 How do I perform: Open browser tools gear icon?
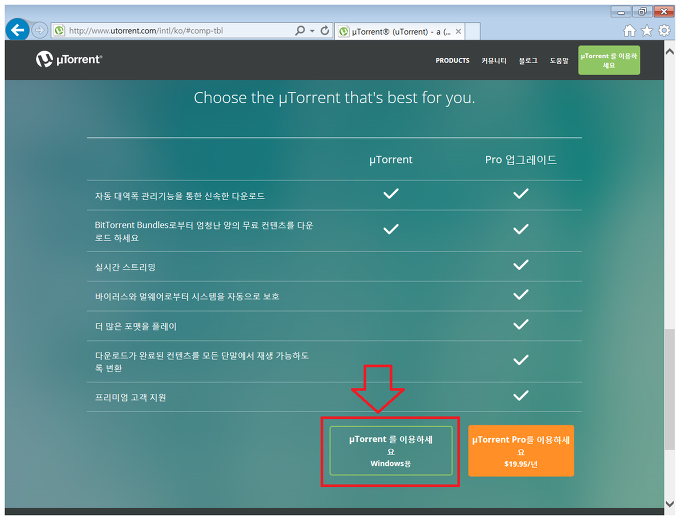click(664, 31)
